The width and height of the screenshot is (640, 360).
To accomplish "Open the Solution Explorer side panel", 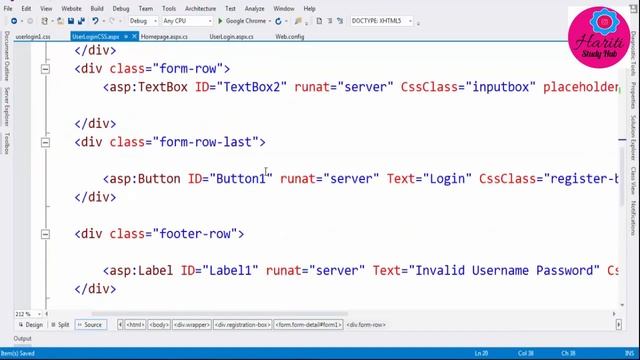I will pyautogui.click(x=633, y=138).
